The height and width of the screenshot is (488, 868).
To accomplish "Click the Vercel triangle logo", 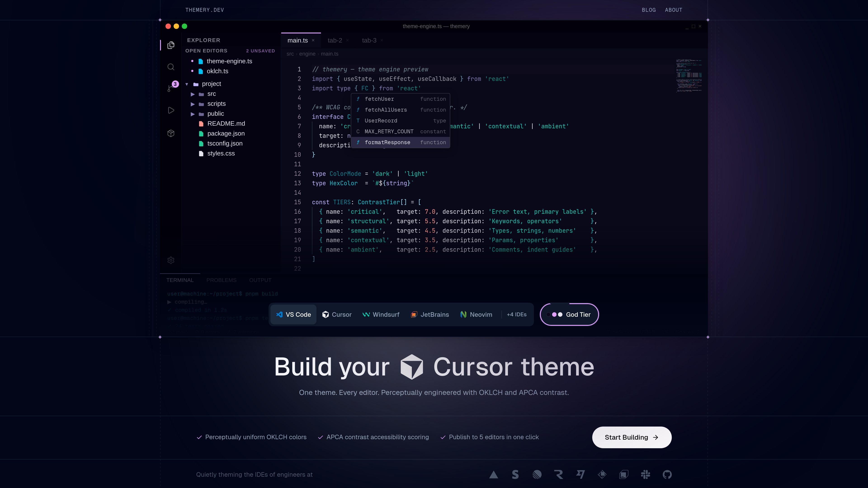I will [x=494, y=474].
